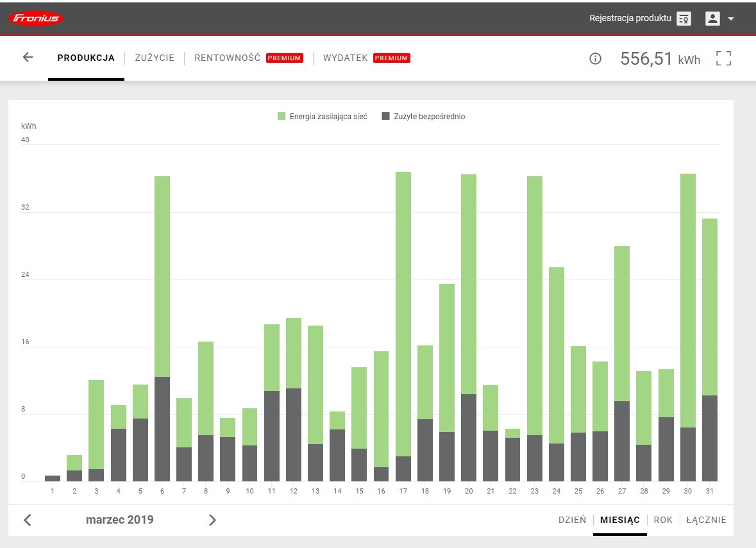Viewport: 756px width, 548px height.
Task: Advance to next month
Action: 212,520
